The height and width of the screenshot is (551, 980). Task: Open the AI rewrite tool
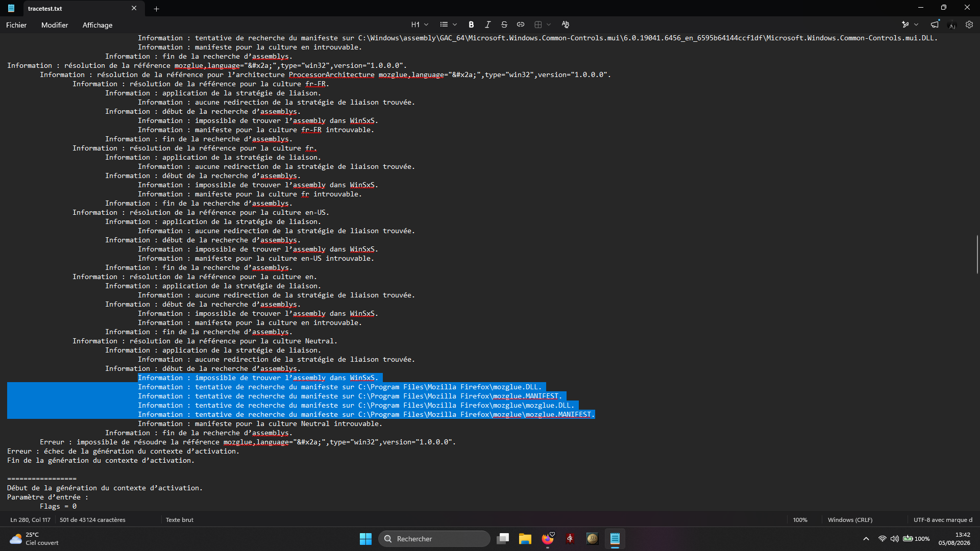click(905, 24)
